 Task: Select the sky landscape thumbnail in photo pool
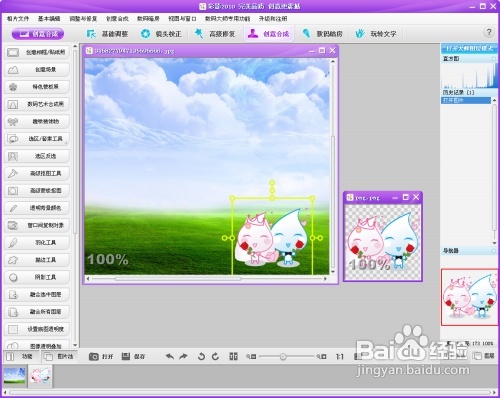tap(14, 376)
